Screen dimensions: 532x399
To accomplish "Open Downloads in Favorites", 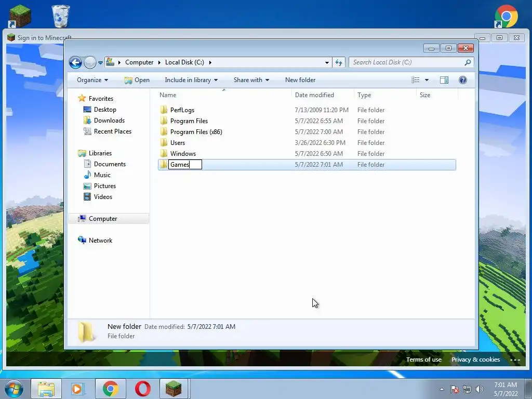I will 109,121.
